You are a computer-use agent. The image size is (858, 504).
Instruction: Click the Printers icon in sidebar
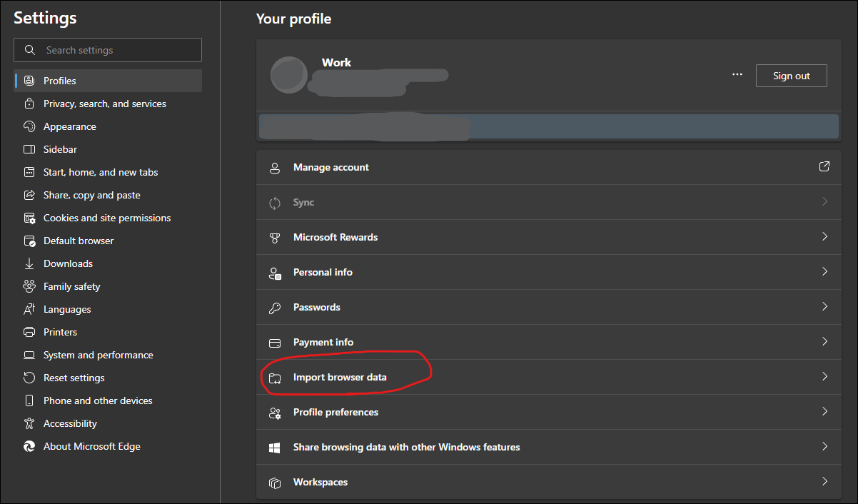29,332
